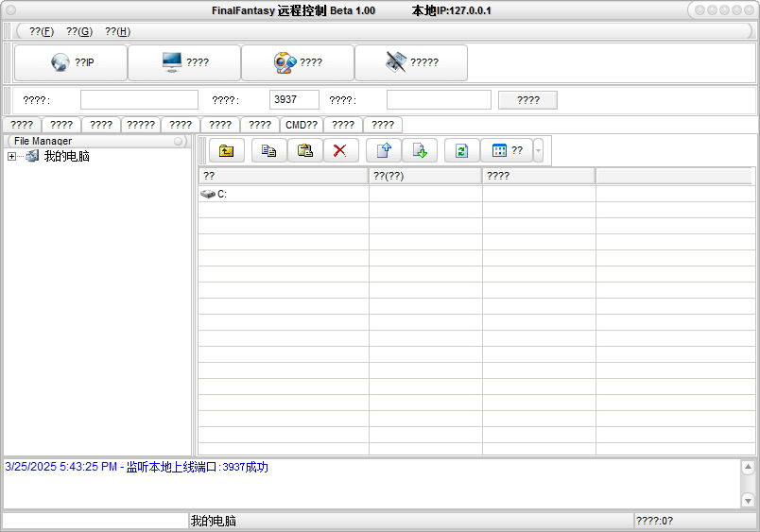
Task: Click the globe IP toolbar button
Action: [x=71, y=62]
